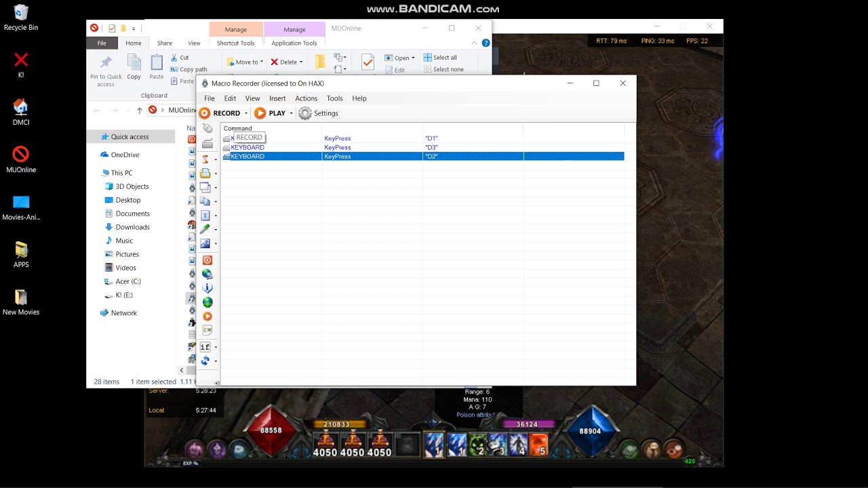Select KEYBOARD row with "D3" value
Image resolution: width=868 pixels, height=488 pixels.
pyautogui.click(x=423, y=147)
